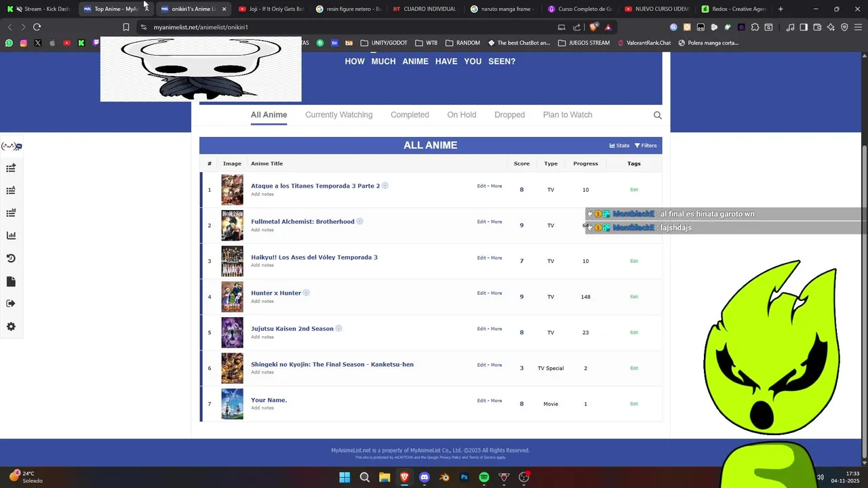Click the logout arrow sidebar icon
This screenshot has height=488, width=868.
click(x=11, y=304)
